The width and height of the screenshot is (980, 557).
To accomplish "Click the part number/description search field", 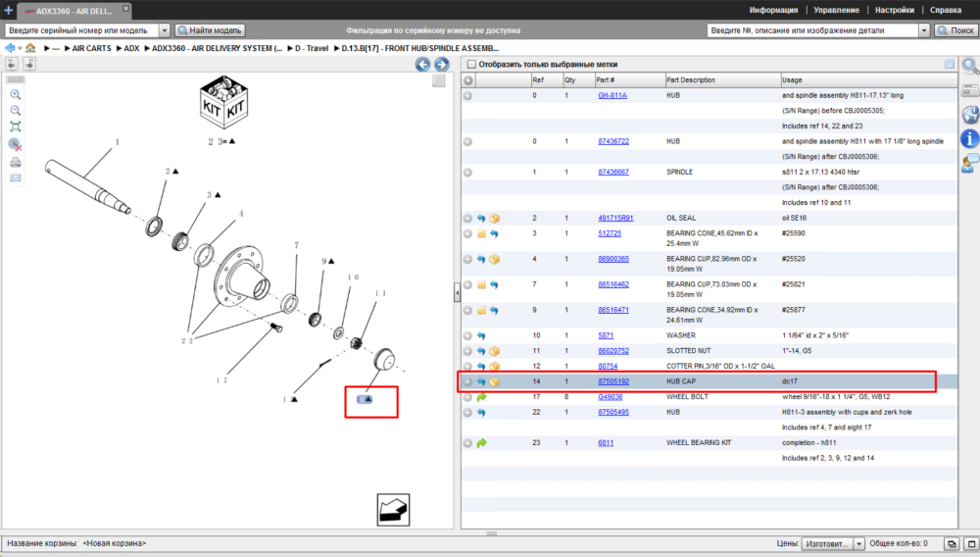I will click(x=812, y=30).
